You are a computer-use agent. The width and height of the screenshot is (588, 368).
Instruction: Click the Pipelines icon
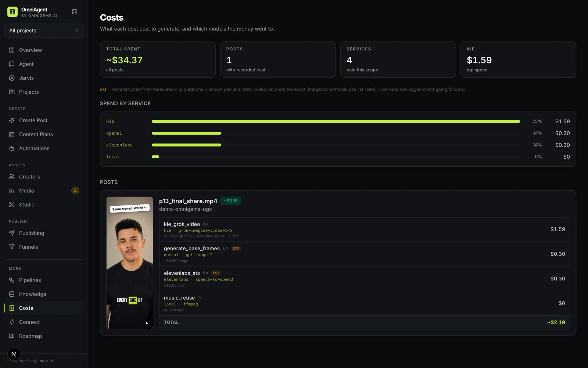point(12,280)
